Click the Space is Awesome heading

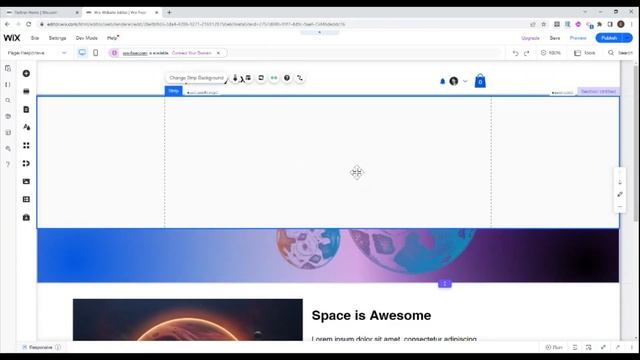coord(371,316)
